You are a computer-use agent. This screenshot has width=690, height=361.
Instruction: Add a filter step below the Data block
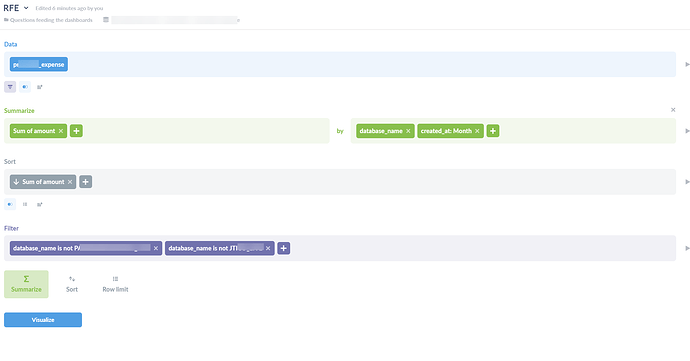[10, 87]
